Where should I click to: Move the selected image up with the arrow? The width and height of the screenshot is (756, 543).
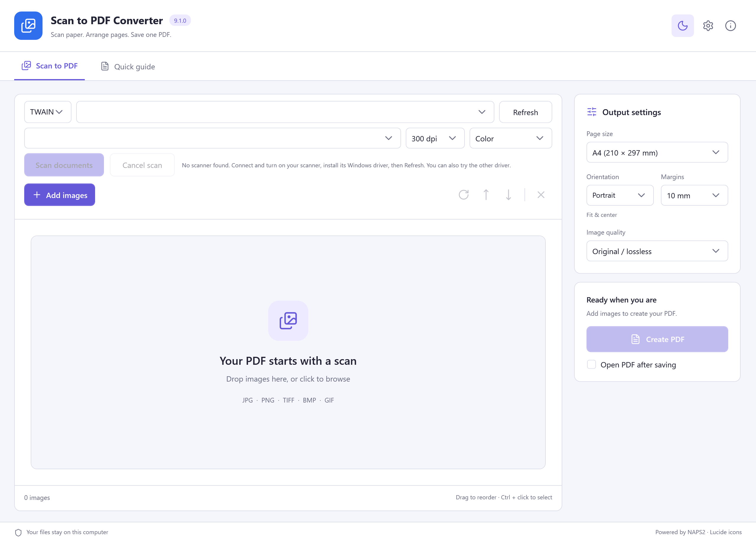pyautogui.click(x=486, y=194)
